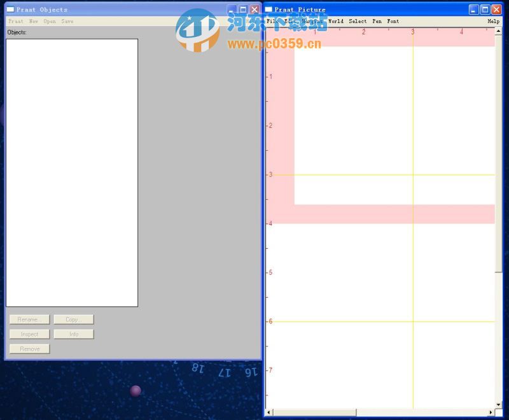Screen dimensions: 509x420
Task: Click the ruler label 7 on left axis
Action: pos(270,370)
